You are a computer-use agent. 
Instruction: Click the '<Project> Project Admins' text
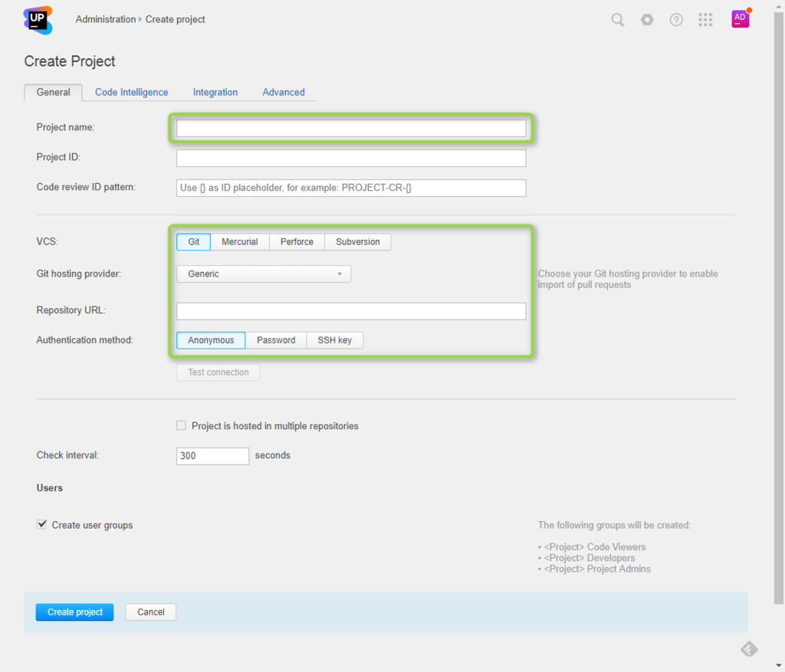(597, 569)
